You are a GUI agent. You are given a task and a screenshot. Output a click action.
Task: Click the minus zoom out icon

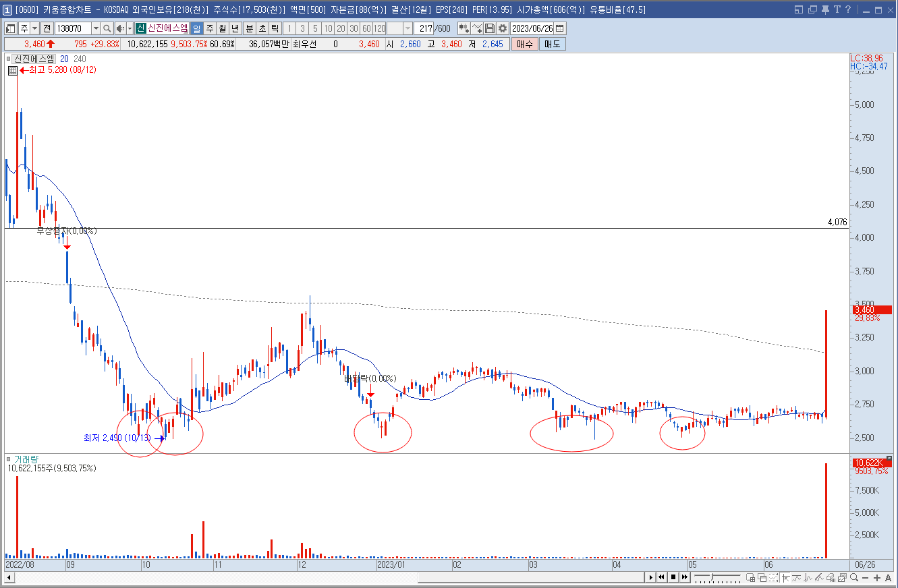(x=865, y=578)
